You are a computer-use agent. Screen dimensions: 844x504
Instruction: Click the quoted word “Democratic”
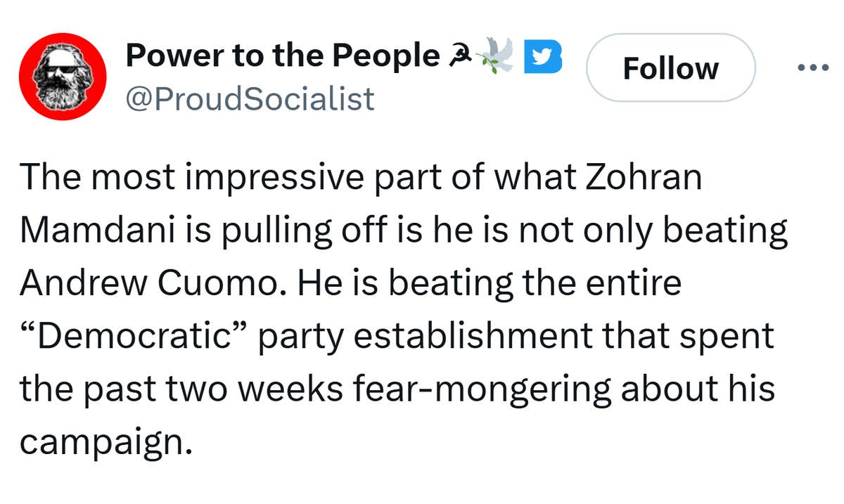(x=134, y=336)
